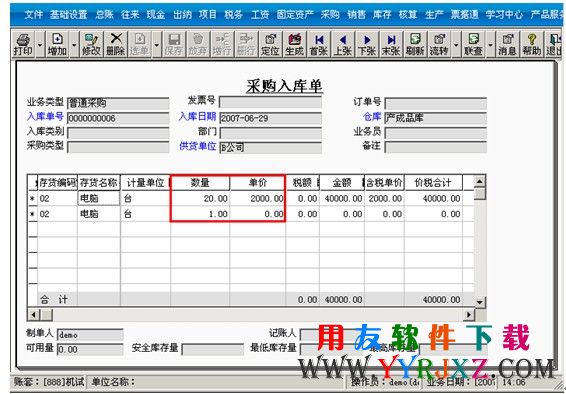Open the 税务 menu
This screenshot has width=566, height=394.
(234, 14)
